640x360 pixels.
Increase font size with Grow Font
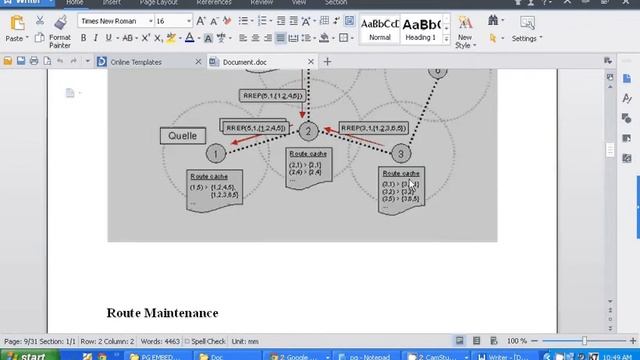tap(201, 21)
